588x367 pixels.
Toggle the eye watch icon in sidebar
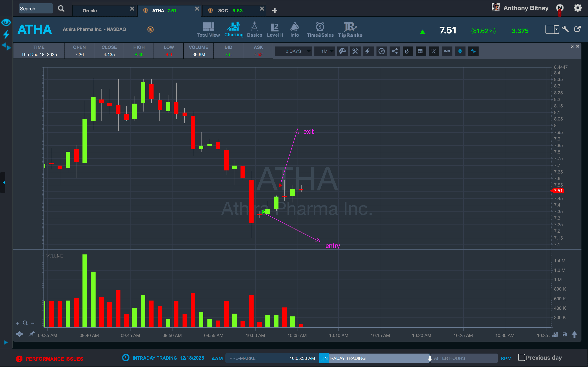pyautogui.click(x=6, y=23)
